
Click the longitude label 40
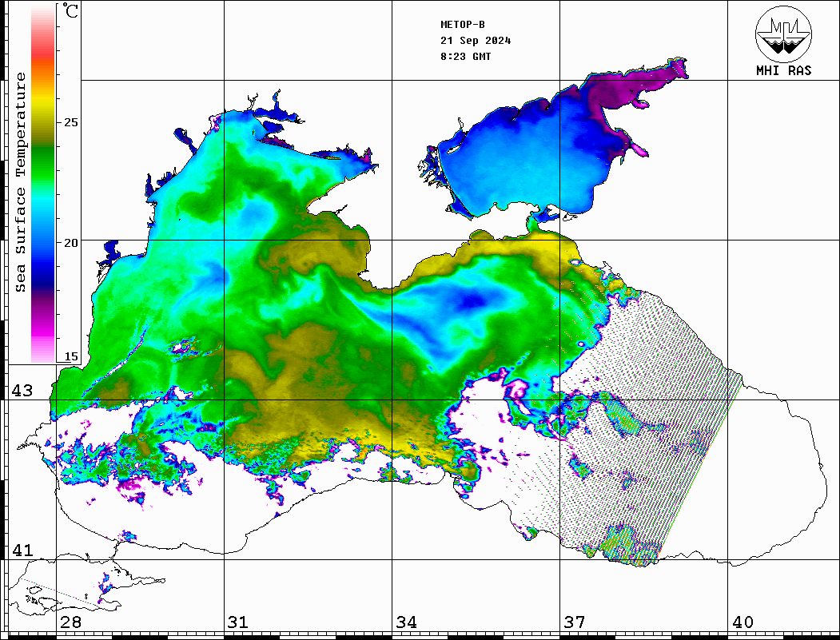click(x=742, y=622)
